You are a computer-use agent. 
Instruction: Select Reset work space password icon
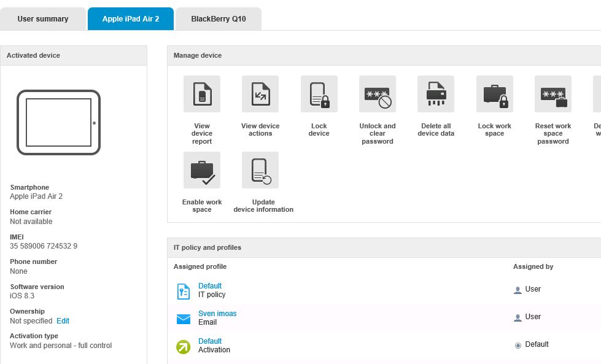[553, 94]
